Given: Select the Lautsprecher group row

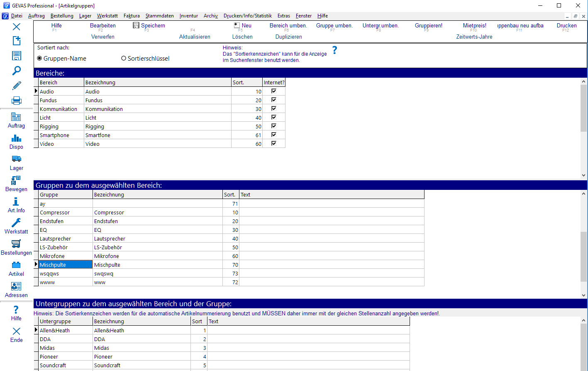Looking at the screenshot, I should click(232, 238).
